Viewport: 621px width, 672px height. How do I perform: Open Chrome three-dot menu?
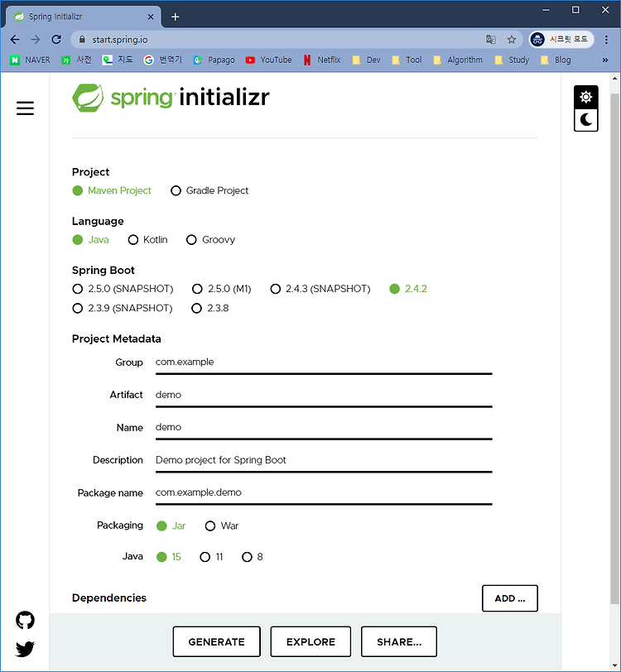click(606, 40)
